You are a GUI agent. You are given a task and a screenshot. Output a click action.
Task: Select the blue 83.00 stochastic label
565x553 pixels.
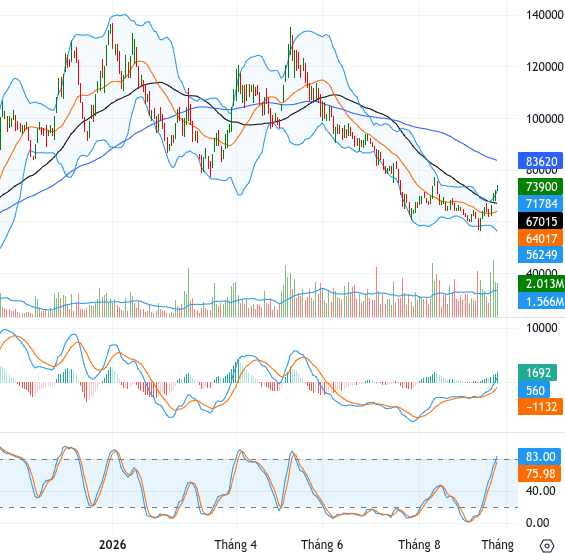539,456
